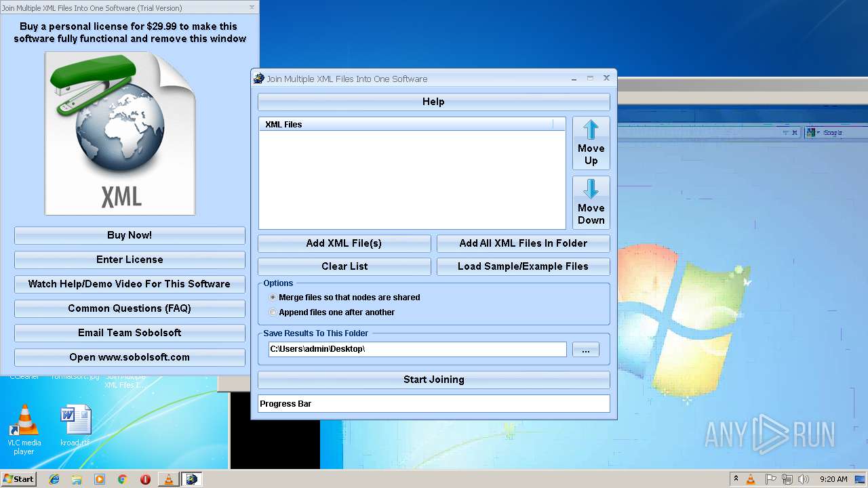Close the Join Multiple XML Files window
The width and height of the screenshot is (868, 488).
606,78
